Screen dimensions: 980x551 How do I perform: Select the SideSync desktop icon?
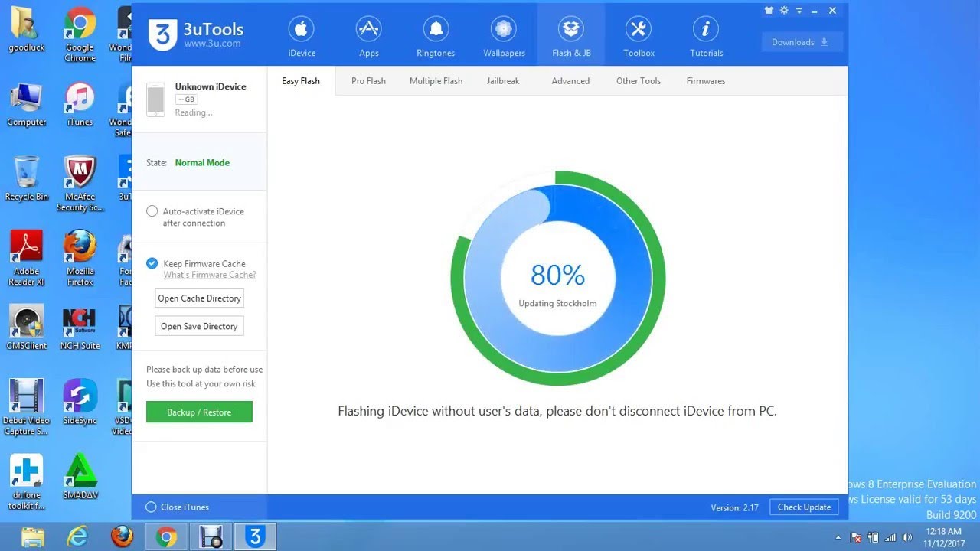pyautogui.click(x=80, y=403)
